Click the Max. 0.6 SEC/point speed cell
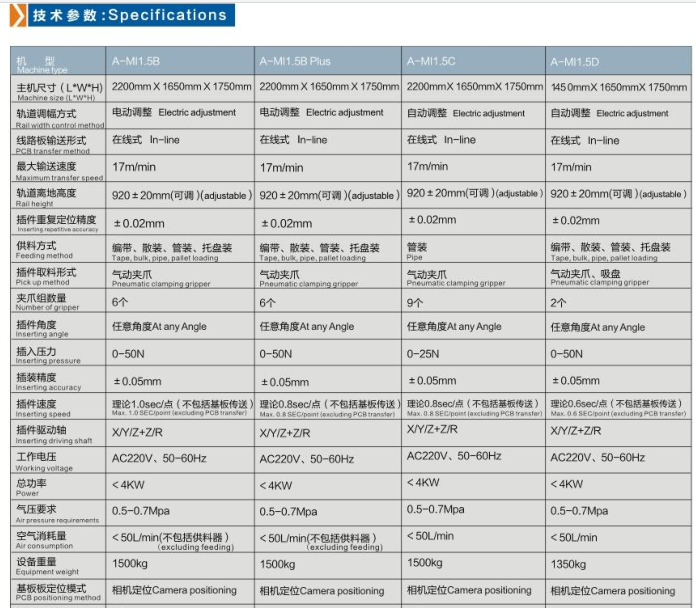Image resolution: width=696 pixels, height=608 pixels. [619, 407]
